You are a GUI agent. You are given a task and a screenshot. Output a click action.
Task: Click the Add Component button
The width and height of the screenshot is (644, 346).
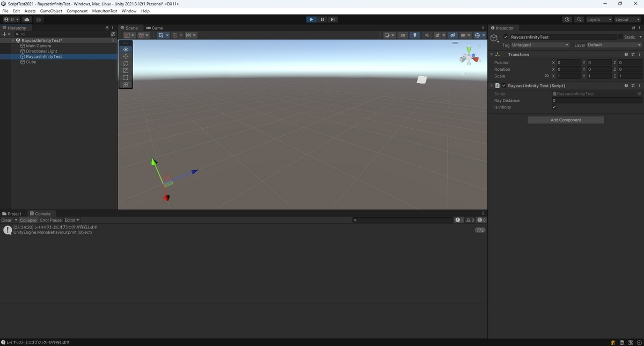click(565, 120)
